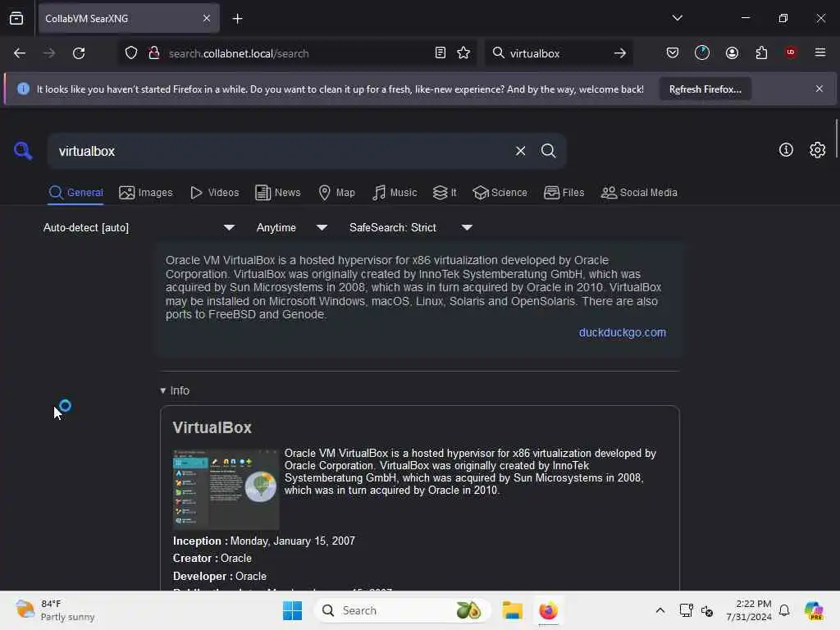The width and height of the screenshot is (840, 630).
Task: Open the Auto-detect language dropdown
Action: tap(139, 228)
